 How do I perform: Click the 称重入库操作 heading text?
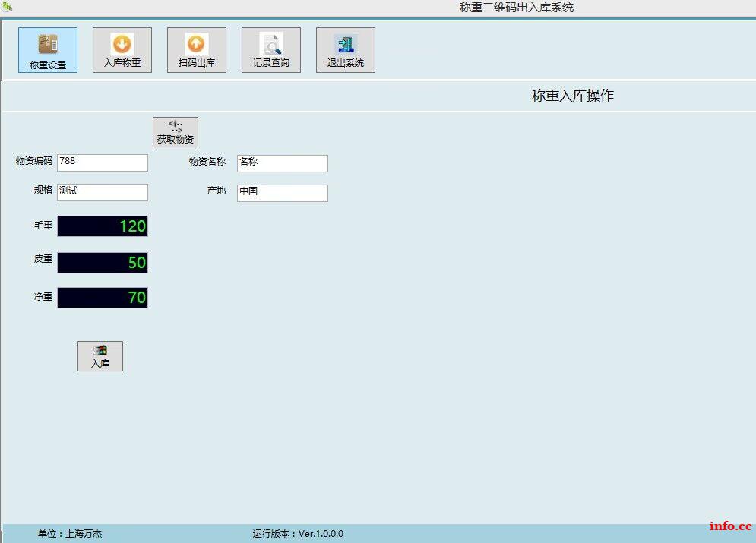(572, 96)
